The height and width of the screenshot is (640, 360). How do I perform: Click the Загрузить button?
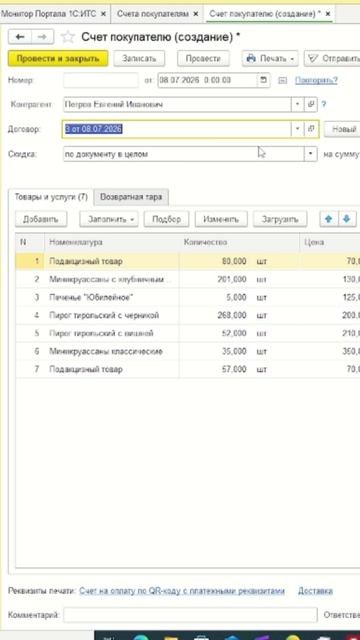[280, 219]
